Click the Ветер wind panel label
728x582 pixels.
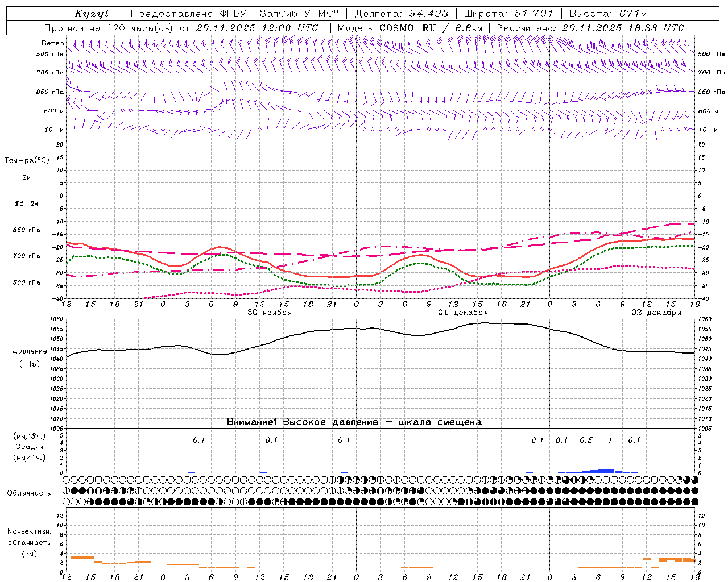click(52, 43)
